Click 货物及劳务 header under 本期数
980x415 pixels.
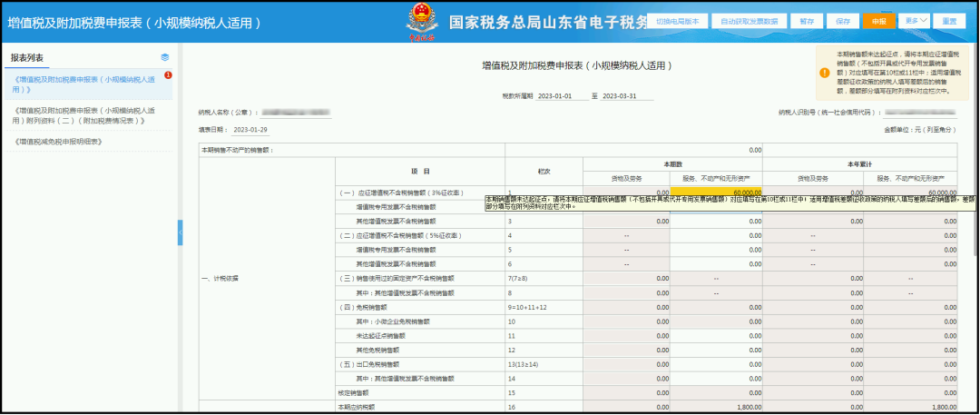click(627, 178)
